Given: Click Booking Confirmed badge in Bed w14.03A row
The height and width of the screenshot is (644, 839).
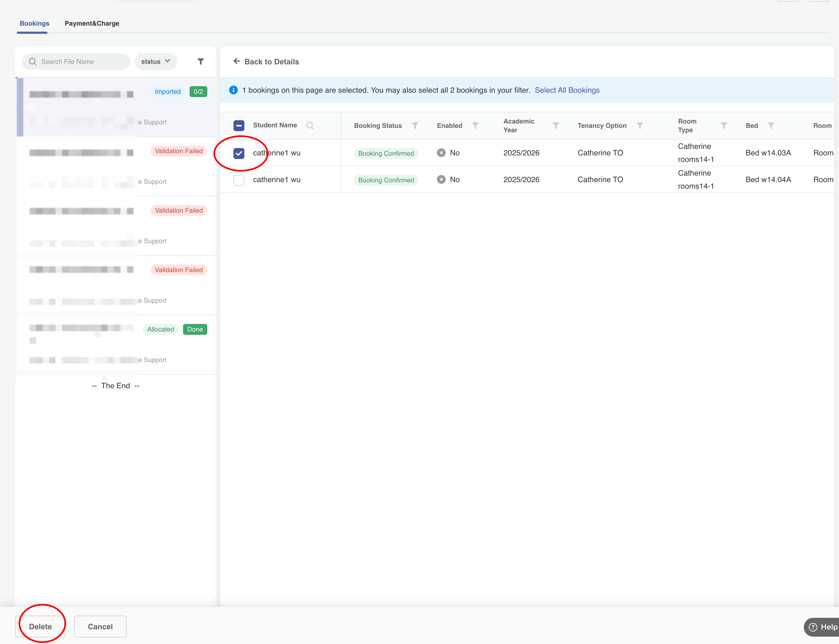Looking at the screenshot, I should click(386, 153).
